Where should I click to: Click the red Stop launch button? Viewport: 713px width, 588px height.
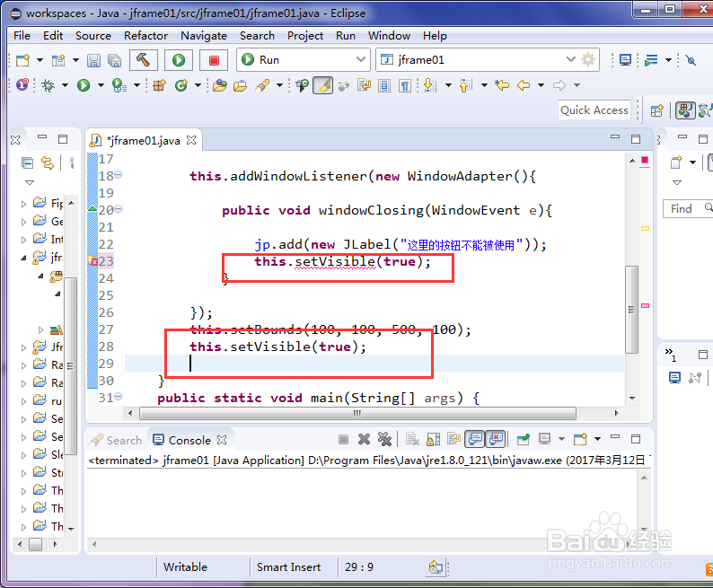[214, 60]
